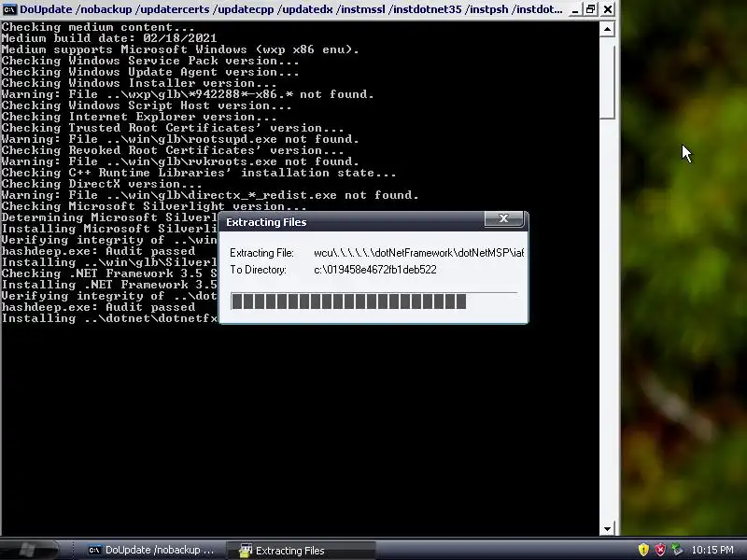
Task: Click 'Checking C++ Runtime Libraries' line
Action: coord(199,173)
